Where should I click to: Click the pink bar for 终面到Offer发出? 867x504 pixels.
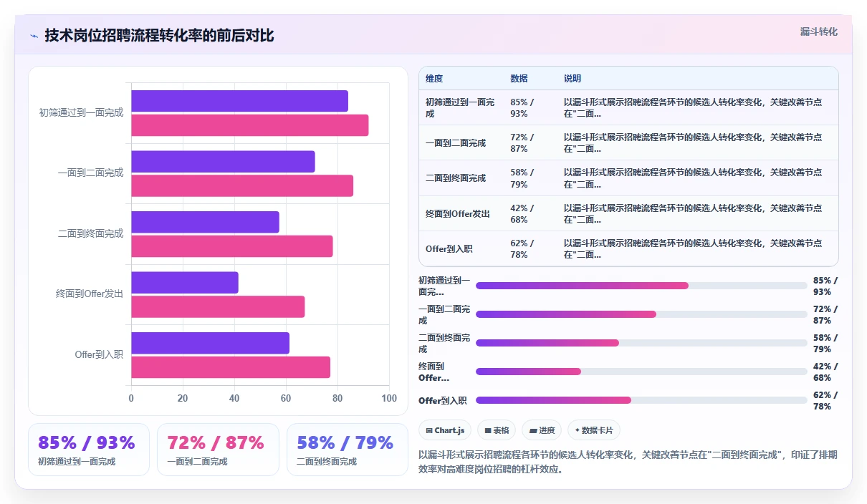tap(218, 307)
